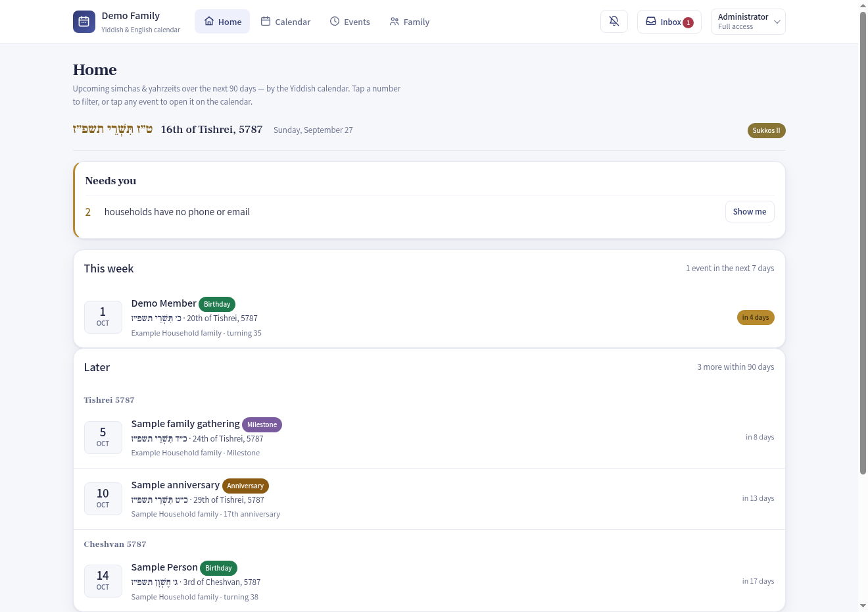
Task: Click '1 event in the next 7 days' text
Action: coord(730,268)
